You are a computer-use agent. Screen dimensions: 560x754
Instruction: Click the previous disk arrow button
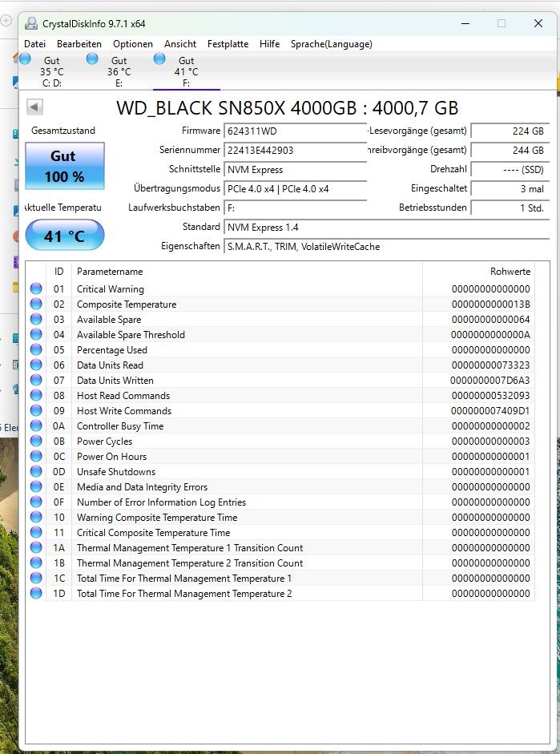tap(34, 107)
